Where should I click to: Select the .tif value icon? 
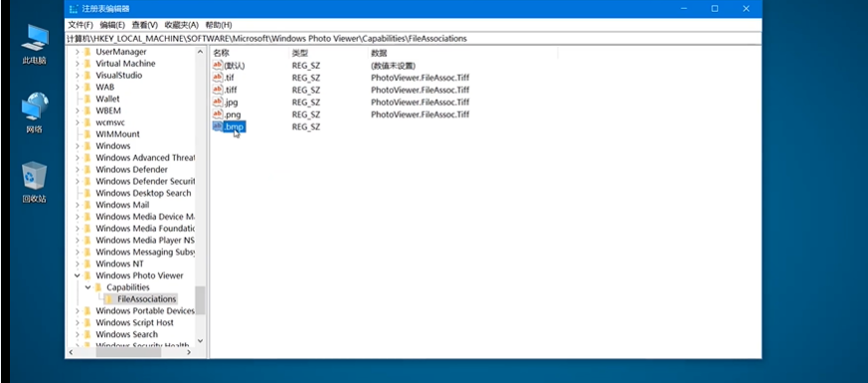218,78
